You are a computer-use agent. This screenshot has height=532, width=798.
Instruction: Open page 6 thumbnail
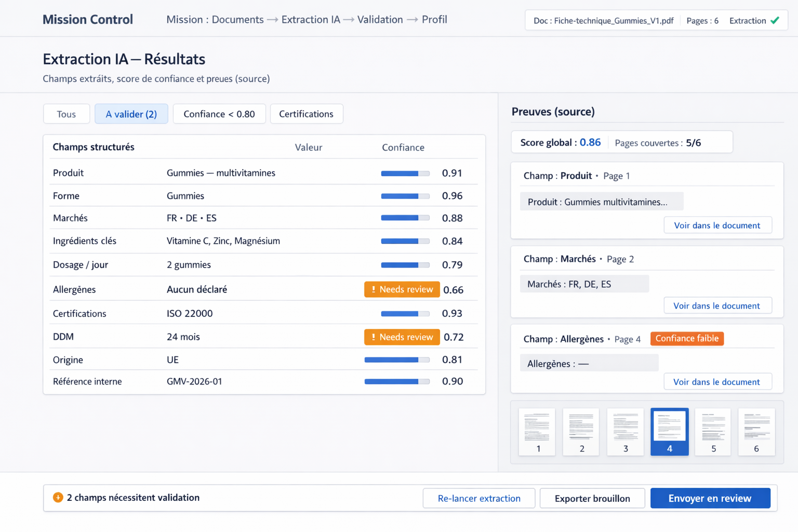pos(756,431)
